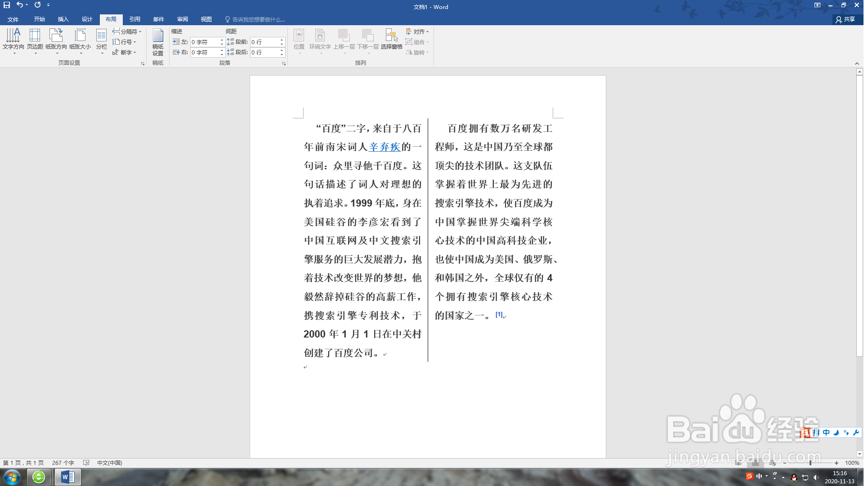Viewport: 868px width, 486px height.
Task: Expand the 旋转 rotate dropdown
Action: [418, 52]
